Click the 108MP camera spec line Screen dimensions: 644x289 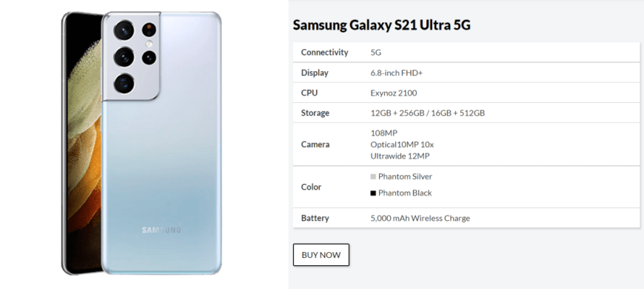pyautogui.click(x=384, y=133)
